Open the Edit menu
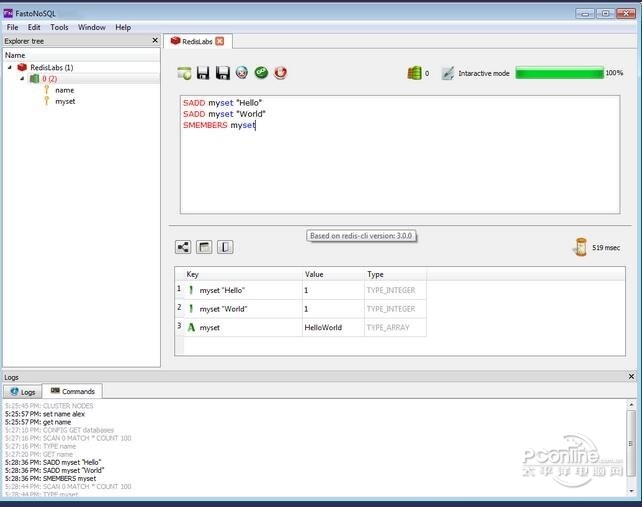 click(34, 27)
